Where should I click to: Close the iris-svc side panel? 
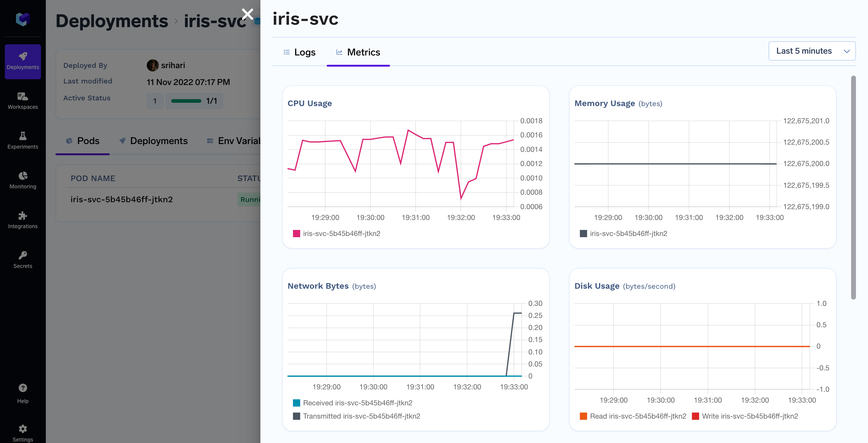click(247, 14)
